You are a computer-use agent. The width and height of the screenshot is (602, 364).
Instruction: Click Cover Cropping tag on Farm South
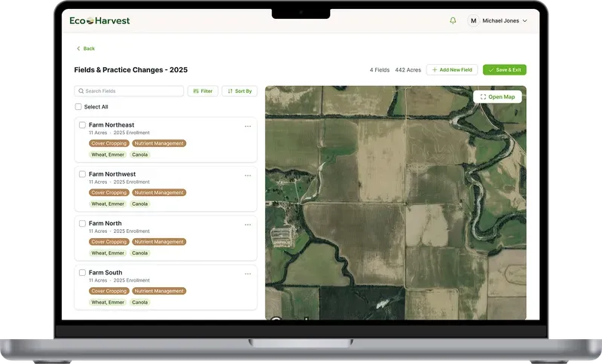[109, 291]
